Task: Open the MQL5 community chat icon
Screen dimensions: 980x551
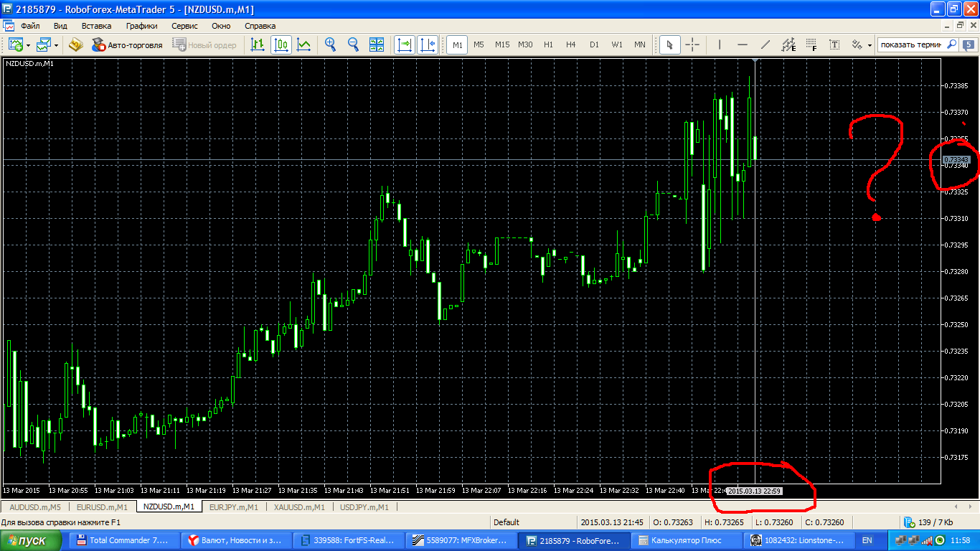Action: [x=969, y=44]
